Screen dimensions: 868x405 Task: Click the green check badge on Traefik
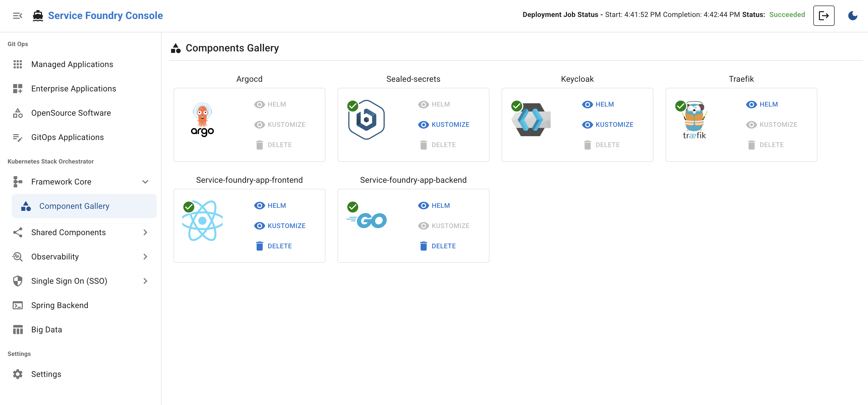[x=681, y=106]
